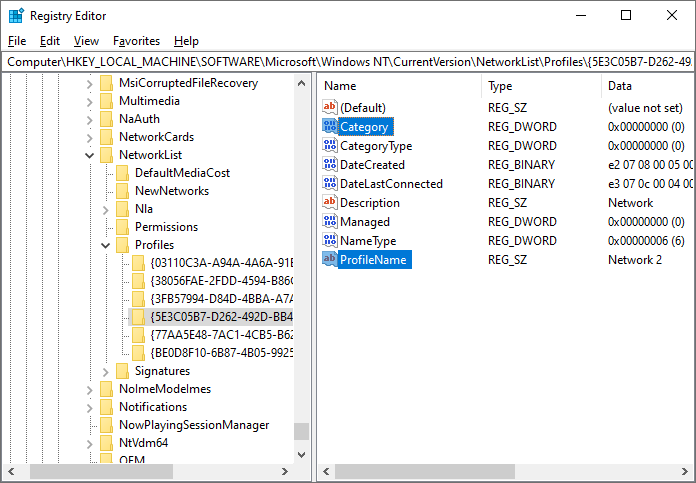Click the Registry Editor app icon in title bar

pyautogui.click(x=16, y=16)
